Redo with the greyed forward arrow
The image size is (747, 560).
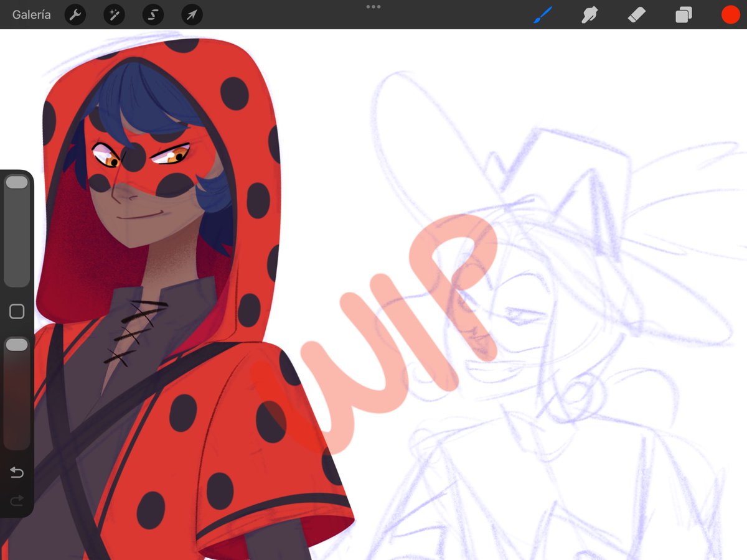point(17,500)
